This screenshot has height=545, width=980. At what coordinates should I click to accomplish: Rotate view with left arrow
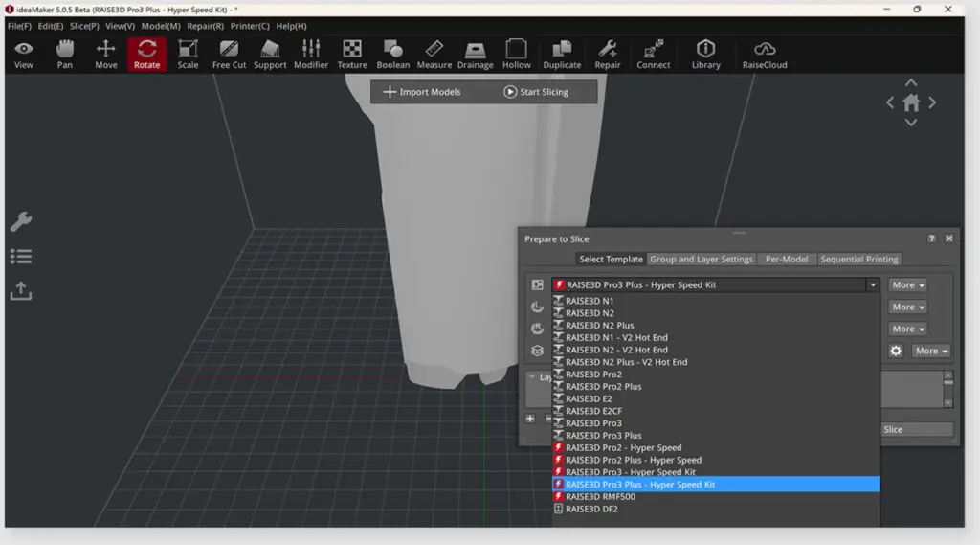tap(890, 102)
